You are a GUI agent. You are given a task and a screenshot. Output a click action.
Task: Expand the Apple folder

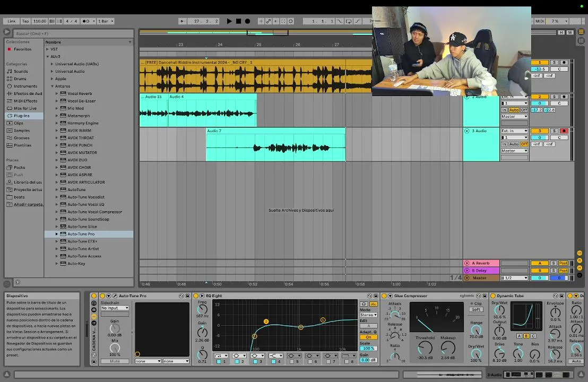click(x=52, y=79)
